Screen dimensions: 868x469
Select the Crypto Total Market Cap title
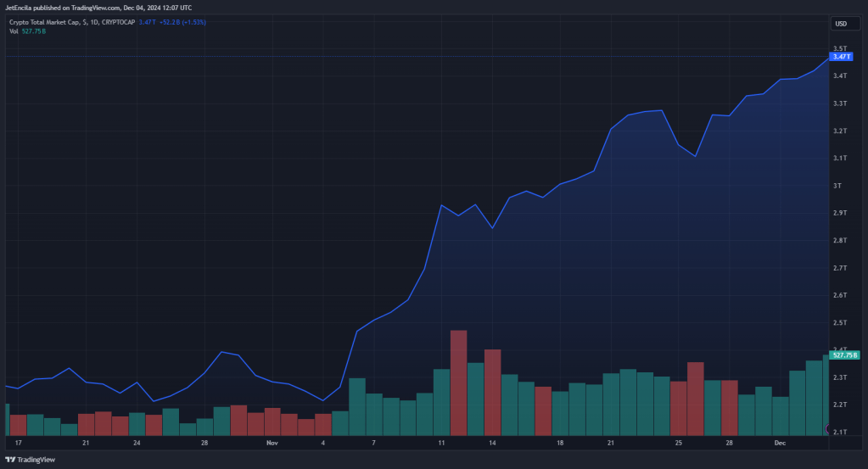tap(44, 23)
